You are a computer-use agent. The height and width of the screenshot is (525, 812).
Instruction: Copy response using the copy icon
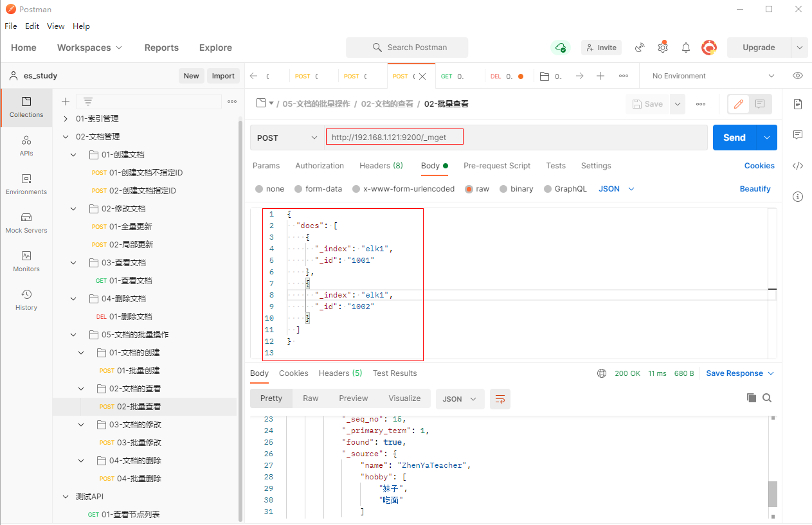(x=751, y=398)
